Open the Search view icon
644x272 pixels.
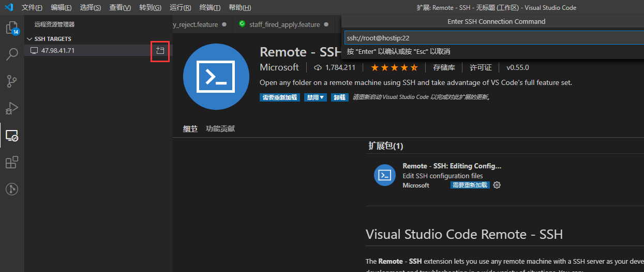tap(12, 53)
